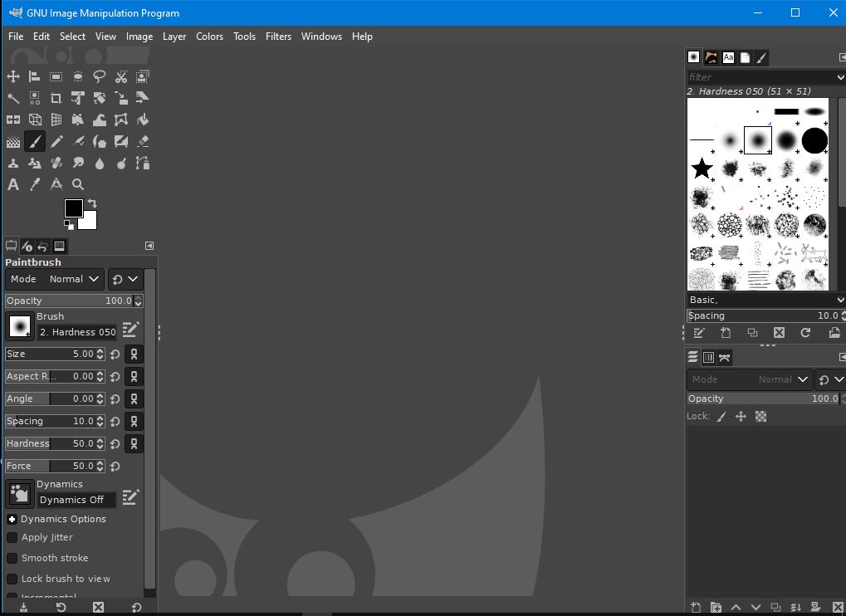Pick the Warp Transform tool

[x=100, y=120]
